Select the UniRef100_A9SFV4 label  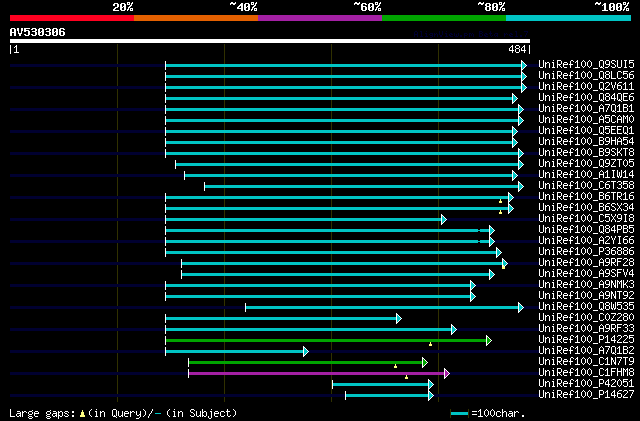[x=586, y=274]
